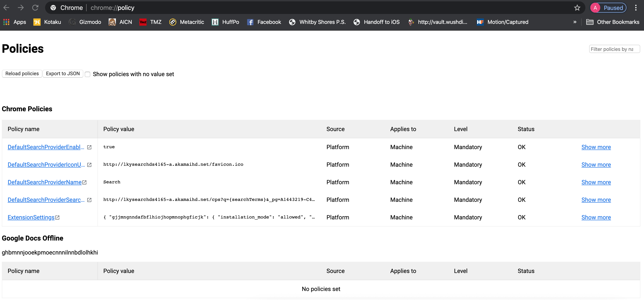
Task: Open the Kotaku bookmark
Action: point(47,22)
